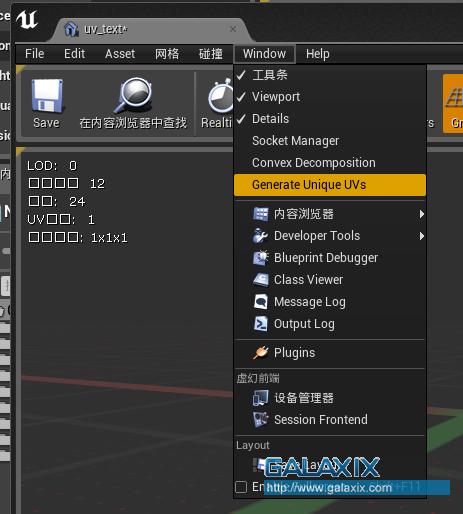The height and width of the screenshot is (514, 463).
Task: Open the Window menu dropdown
Action: click(x=264, y=54)
